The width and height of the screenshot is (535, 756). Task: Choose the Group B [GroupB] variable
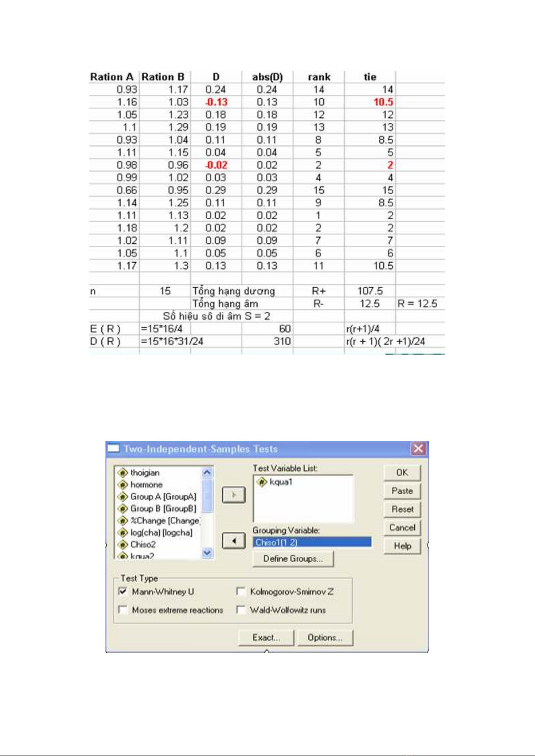163,509
